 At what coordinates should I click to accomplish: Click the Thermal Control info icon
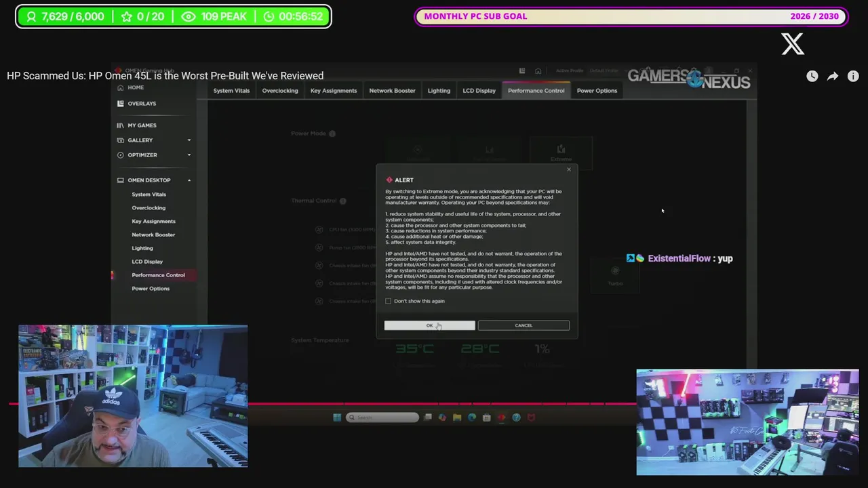(342, 201)
